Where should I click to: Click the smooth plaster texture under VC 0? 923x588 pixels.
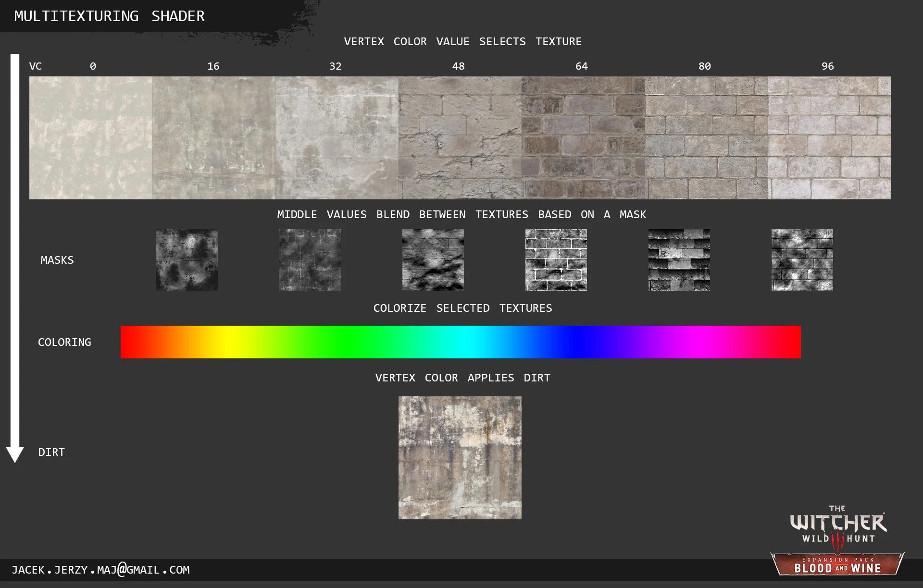[91, 138]
